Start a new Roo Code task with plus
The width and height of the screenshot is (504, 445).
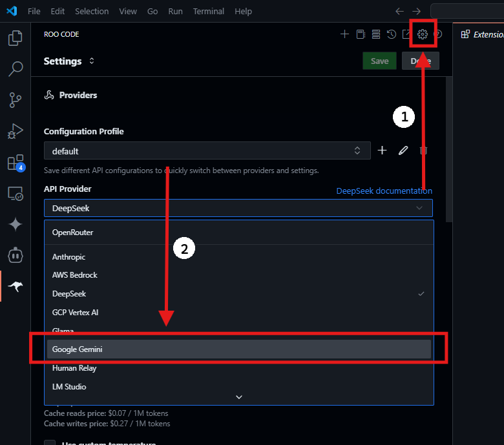[344, 34]
